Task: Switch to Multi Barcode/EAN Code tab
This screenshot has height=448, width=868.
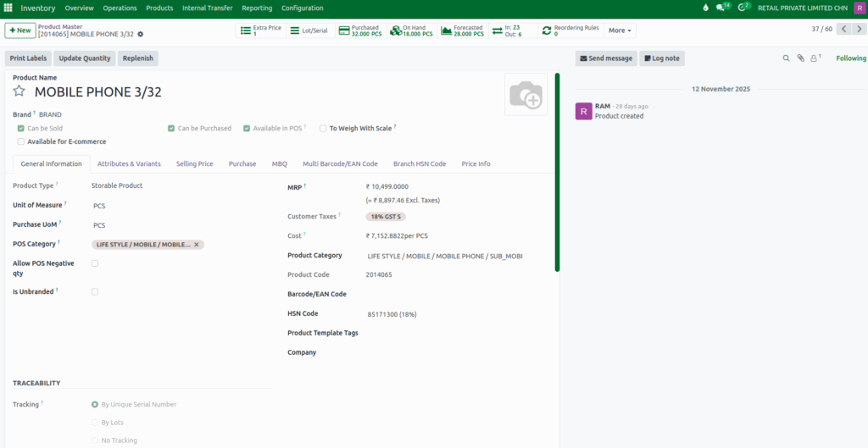Action: pos(341,164)
